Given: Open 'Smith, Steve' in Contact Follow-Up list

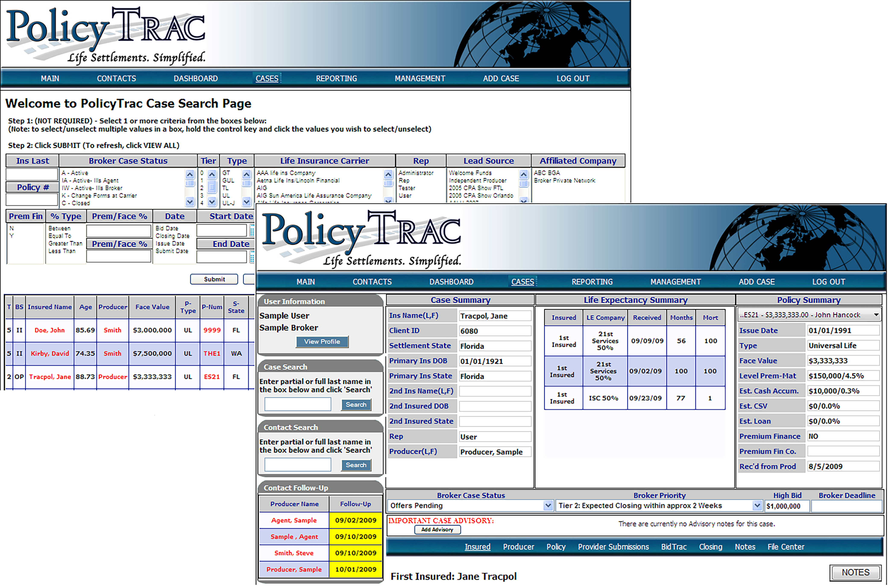Looking at the screenshot, I should coord(294,553).
